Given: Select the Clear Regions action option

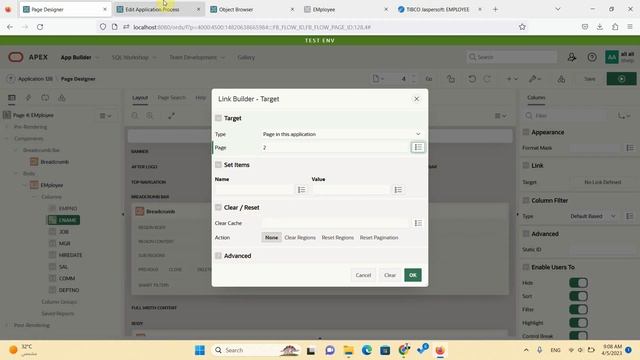Looking at the screenshot, I should [x=300, y=238].
